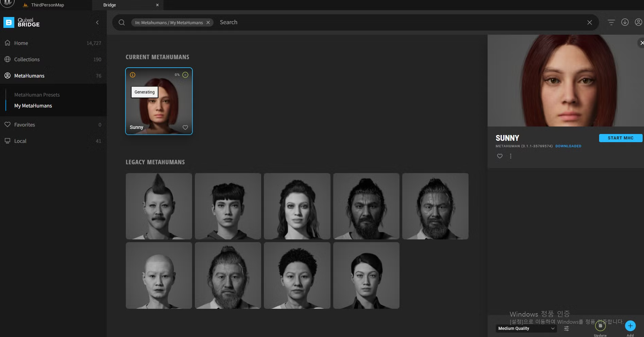Remove the 'In: Metahumans / My MetaHumans' filter chip
The height and width of the screenshot is (337, 644).
[x=208, y=22]
